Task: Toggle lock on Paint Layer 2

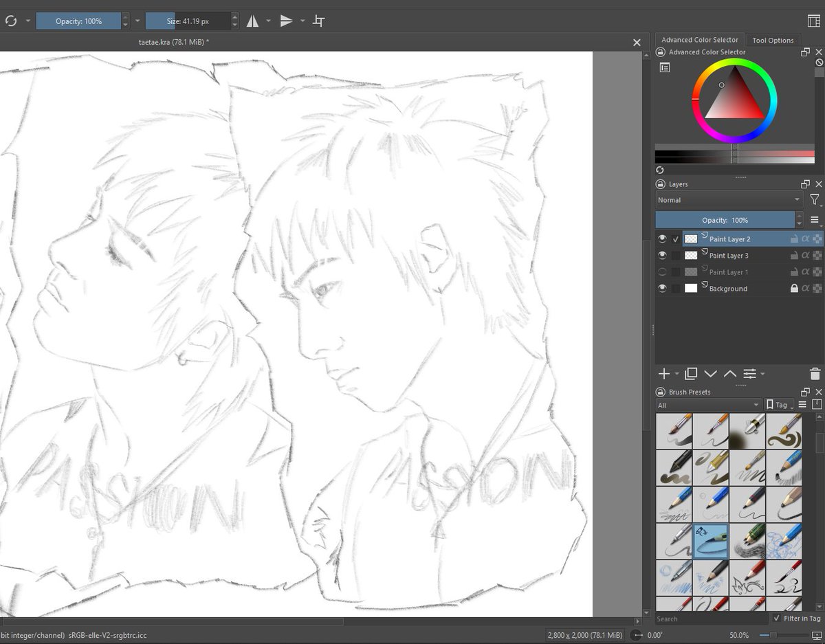Action: point(794,239)
